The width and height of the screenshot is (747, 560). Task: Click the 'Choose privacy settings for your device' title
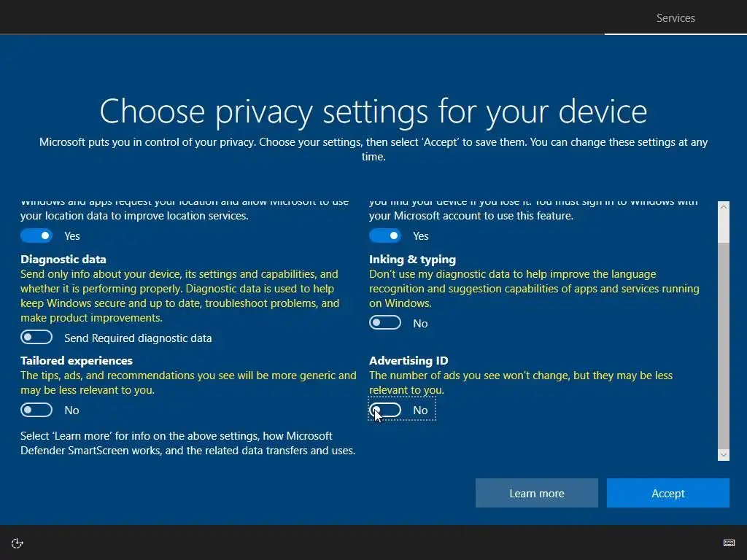pos(373,112)
